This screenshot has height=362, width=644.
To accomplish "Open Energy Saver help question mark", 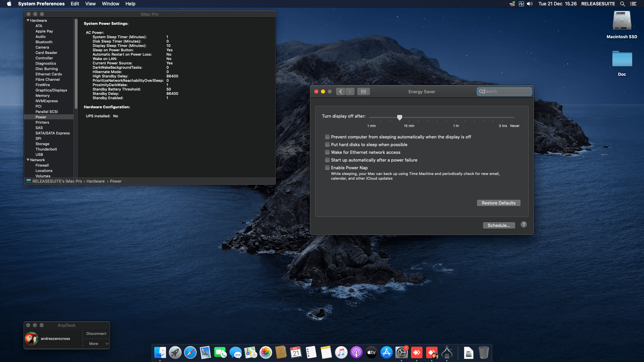I will [x=524, y=225].
